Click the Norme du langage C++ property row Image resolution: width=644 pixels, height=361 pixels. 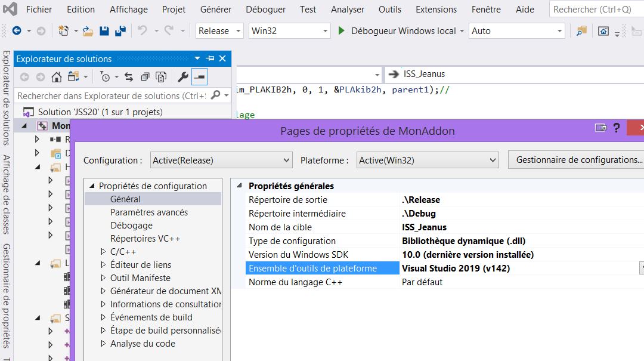pos(445,282)
